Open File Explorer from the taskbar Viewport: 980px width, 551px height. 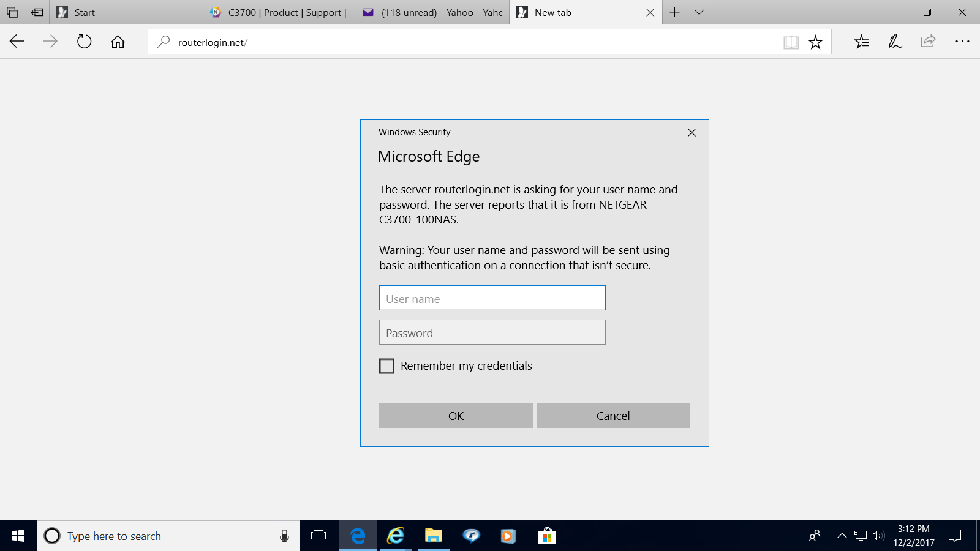point(434,536)
